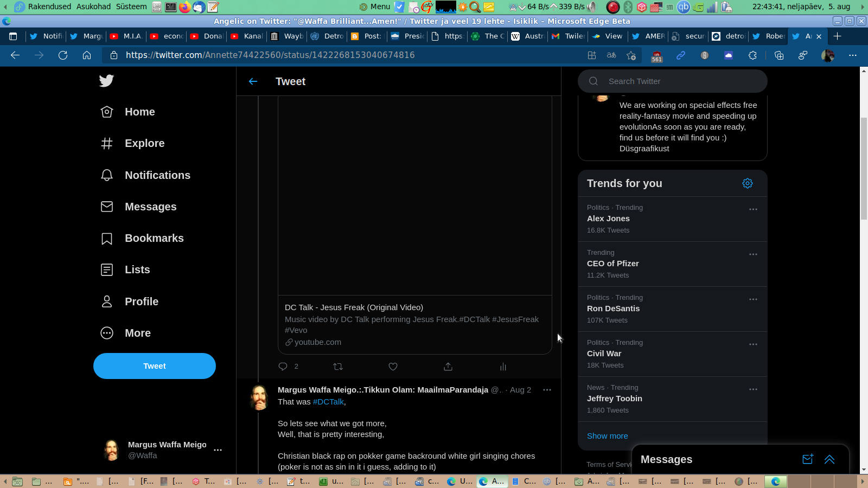Close the active Twitter browser tab
Image resolution: width=868 pixels, height=488 pixels.
pyautogui.click(x=819, y=36)
